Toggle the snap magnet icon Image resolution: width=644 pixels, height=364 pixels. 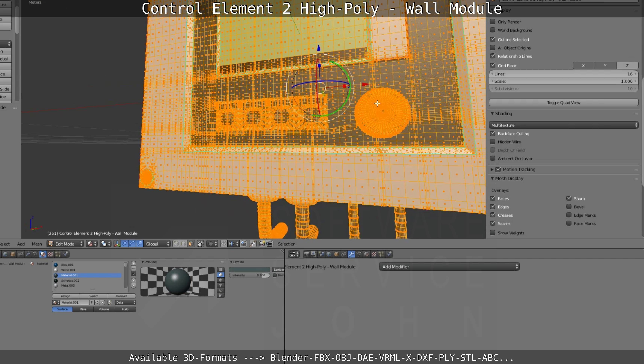click(x=224, y=244)
